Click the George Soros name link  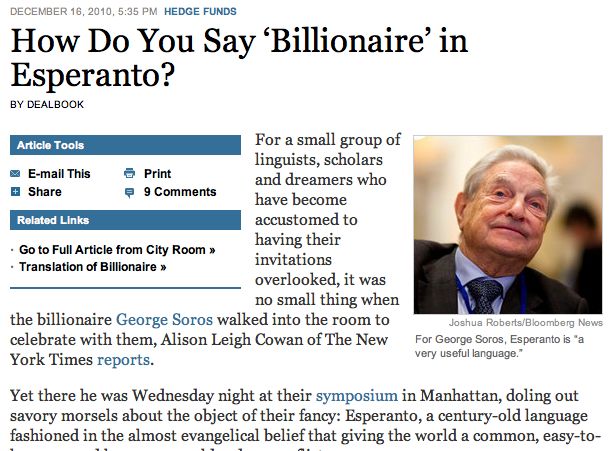[x=165, y=319]
